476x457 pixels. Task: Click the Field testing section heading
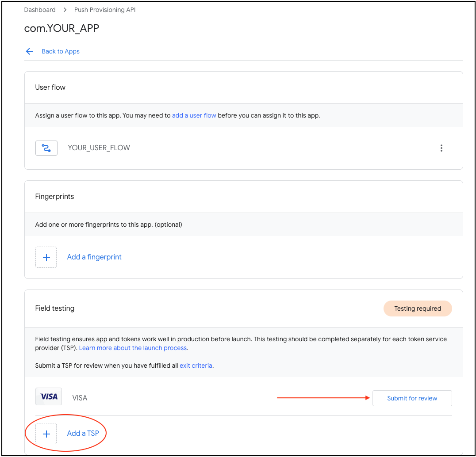(55, 308)
